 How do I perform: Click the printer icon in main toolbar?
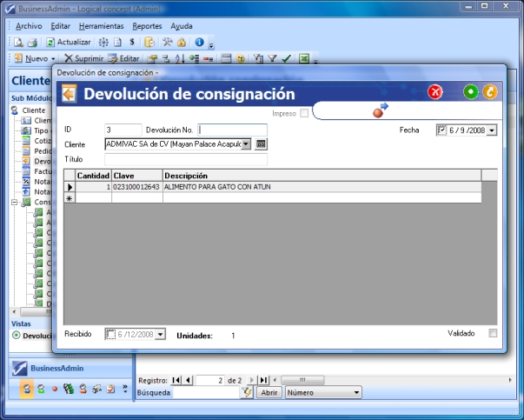click(x=32, y=42)
